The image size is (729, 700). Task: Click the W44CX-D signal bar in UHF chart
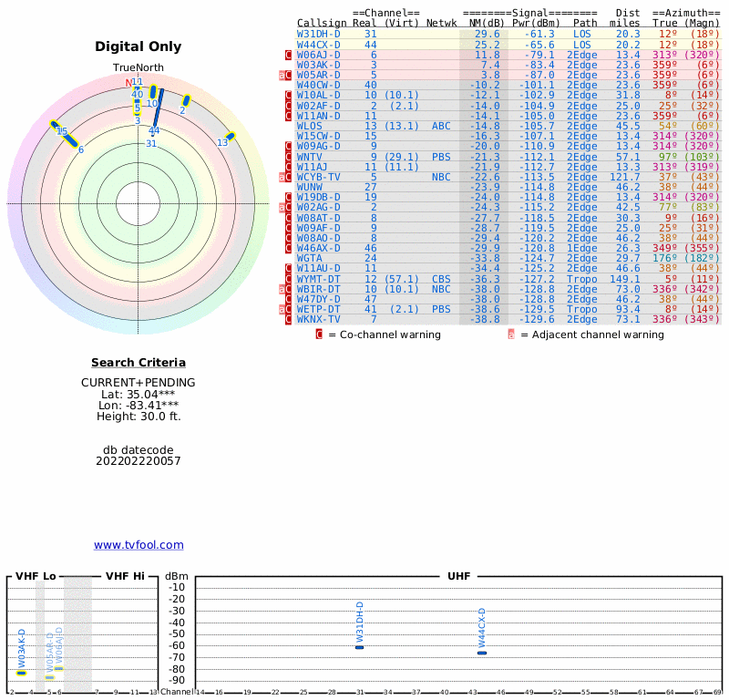point(482,653)
